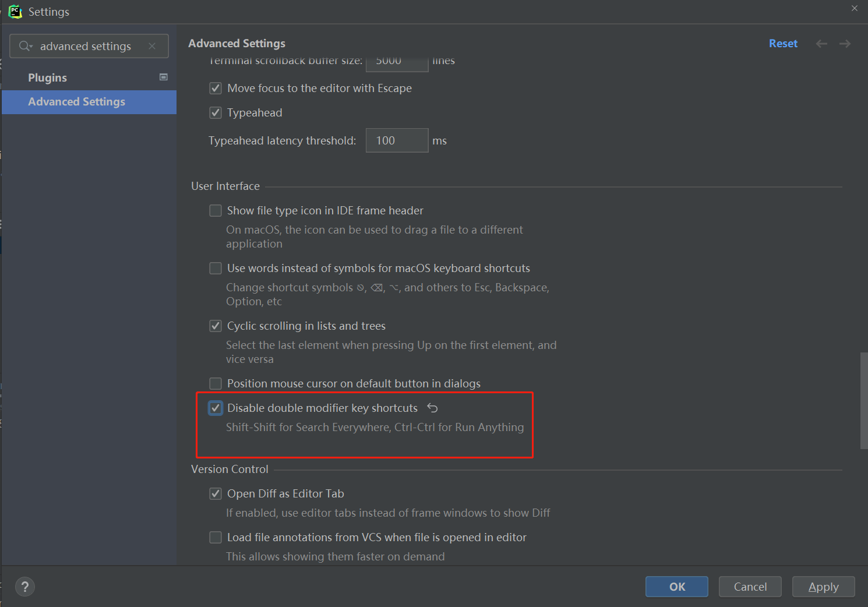Click the vertical scrollbar of the settings pane

coord(864,400)
